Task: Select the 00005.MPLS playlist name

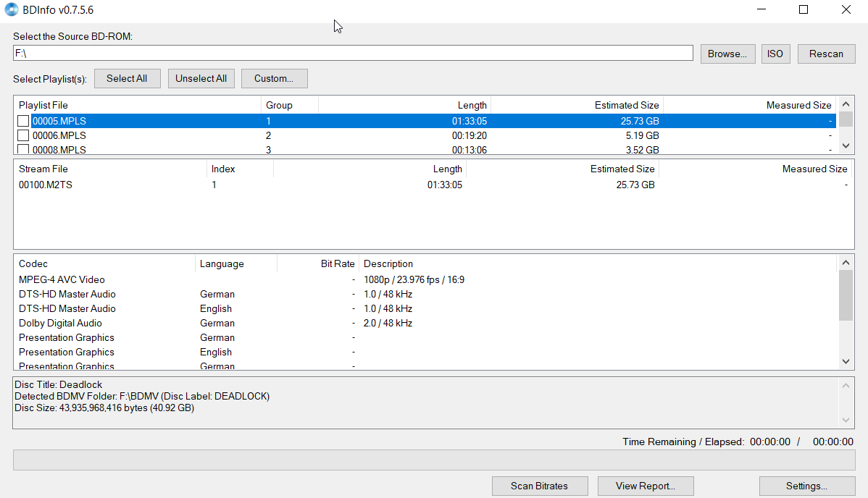Action: coord(59,121)
